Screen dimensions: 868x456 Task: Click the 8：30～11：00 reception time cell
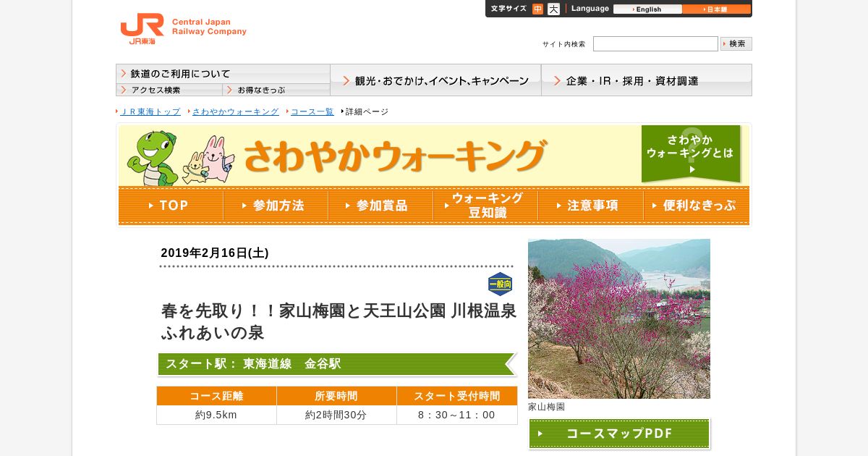tap(457, 415)
